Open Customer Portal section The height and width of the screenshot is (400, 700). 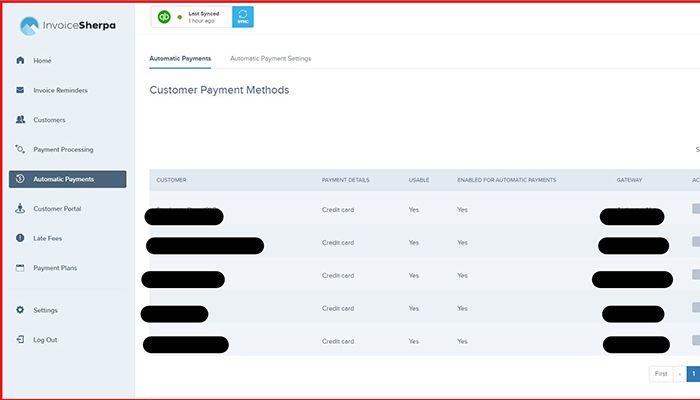57,208
